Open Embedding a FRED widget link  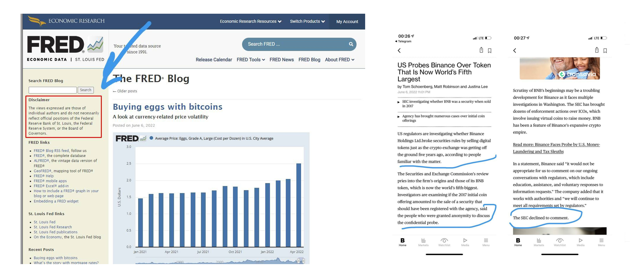point(56,201)
